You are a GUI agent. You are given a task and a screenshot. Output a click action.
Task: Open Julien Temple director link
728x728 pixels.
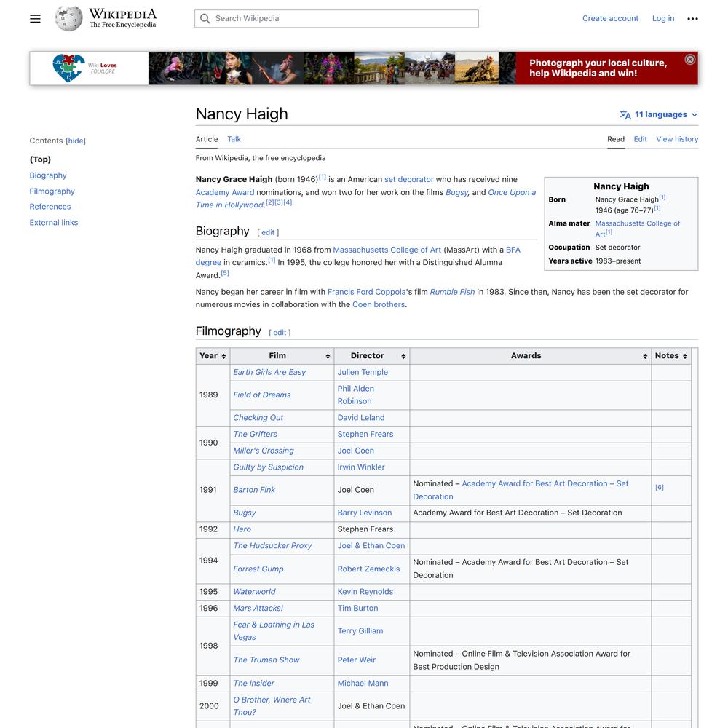(x=363, y=372)
